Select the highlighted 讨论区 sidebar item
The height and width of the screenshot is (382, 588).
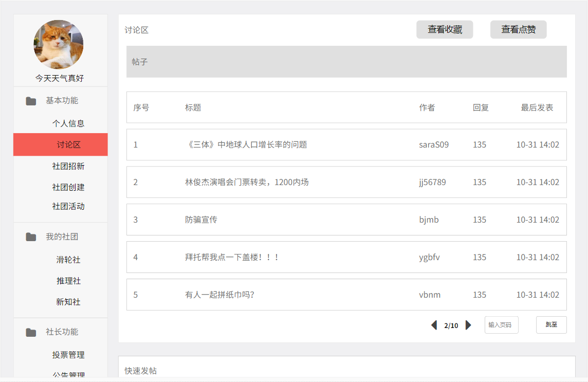60,144
